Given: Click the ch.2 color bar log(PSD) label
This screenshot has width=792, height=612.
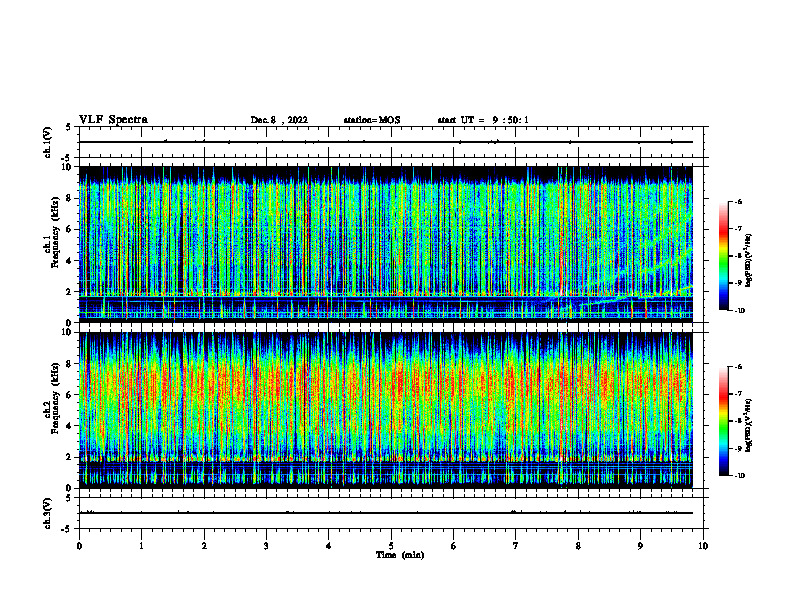Looking at the screenshot, I should tap(749, 425).
